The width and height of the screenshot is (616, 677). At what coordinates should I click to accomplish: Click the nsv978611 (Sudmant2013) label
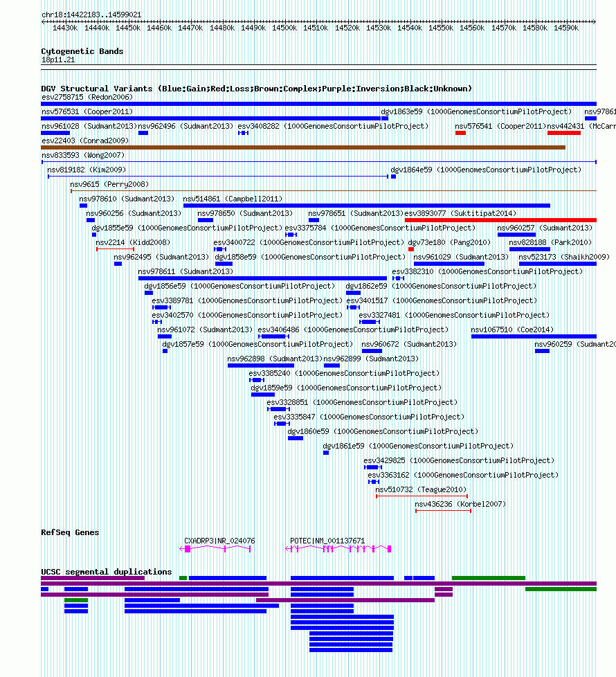pos(185,271)
